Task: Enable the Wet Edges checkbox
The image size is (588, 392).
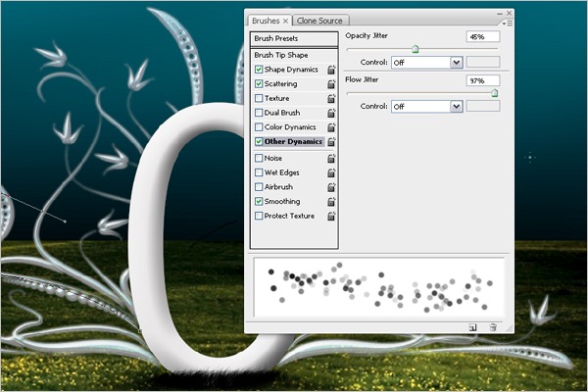Action: point(259,172)
